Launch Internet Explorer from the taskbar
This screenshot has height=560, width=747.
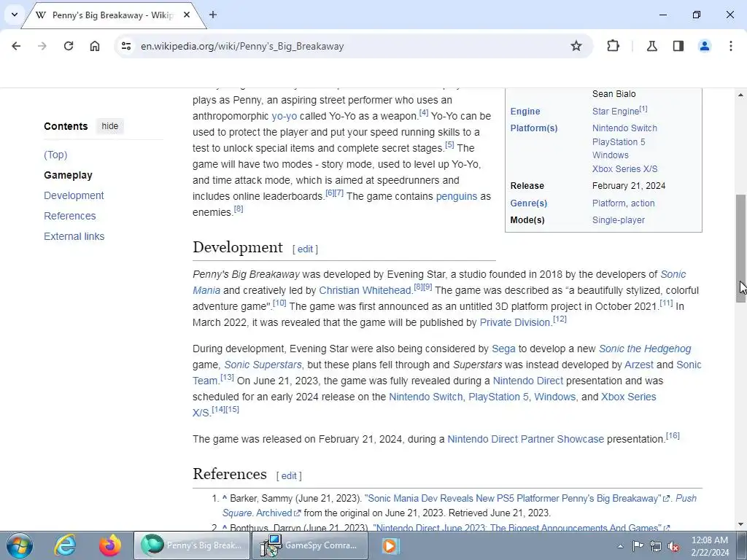pos(65,545)
